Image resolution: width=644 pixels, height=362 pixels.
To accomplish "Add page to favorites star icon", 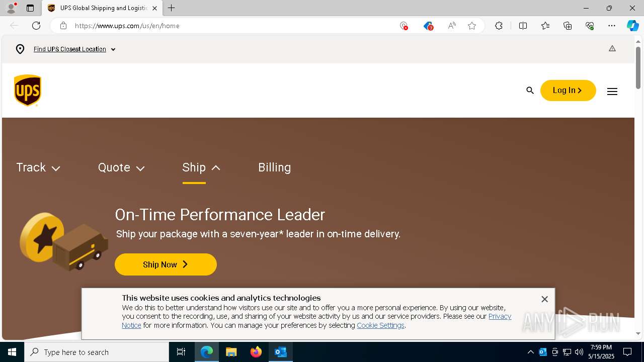I will coord(472,26).
